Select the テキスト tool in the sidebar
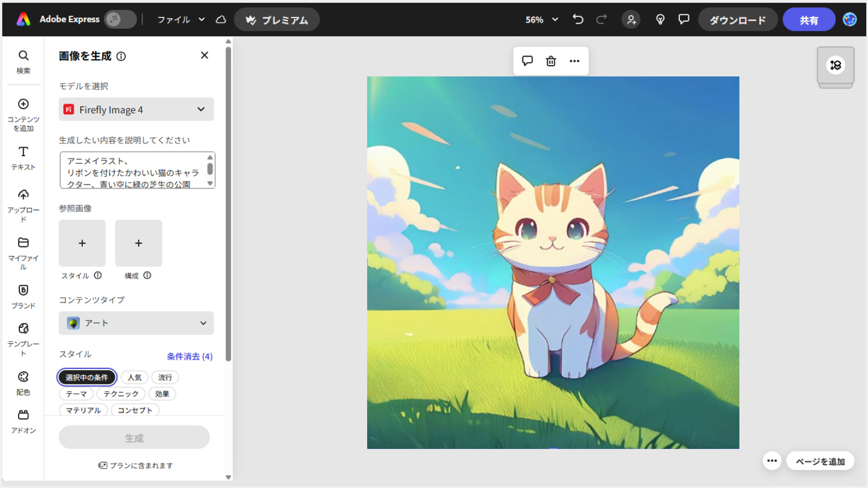Image resolution: width=868 pixels, height=488 pixels. pyautogui.click(x=23, y=158)
